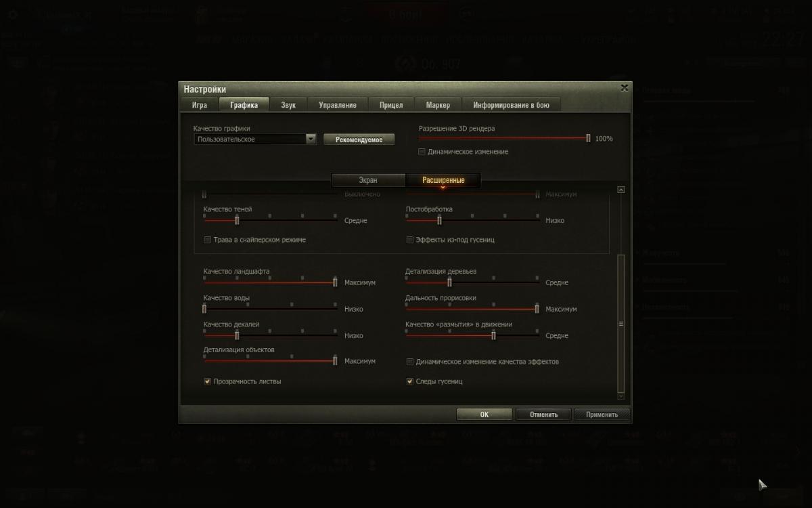The width and height of the screenshot is (812, 508).
Task: Uncheck Следы гусениц option
Action: click(409, 381)
